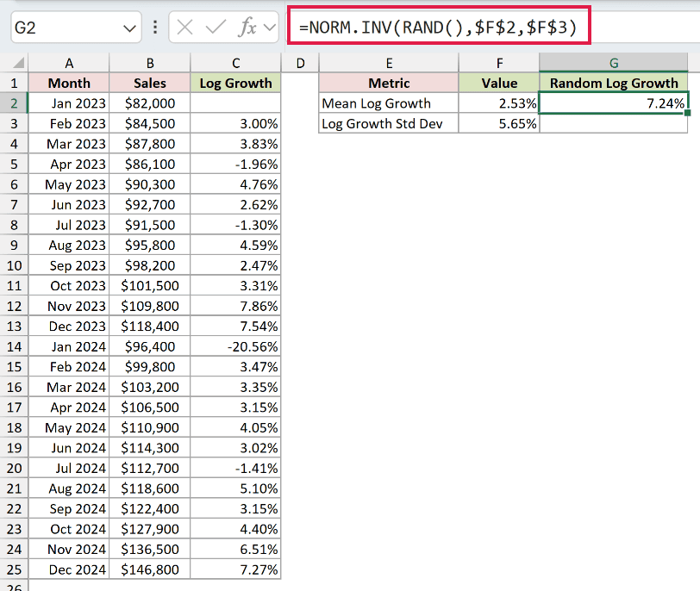Click the Month header cell
The height and width of the screenshot is (591, 700).
(69, 83)
